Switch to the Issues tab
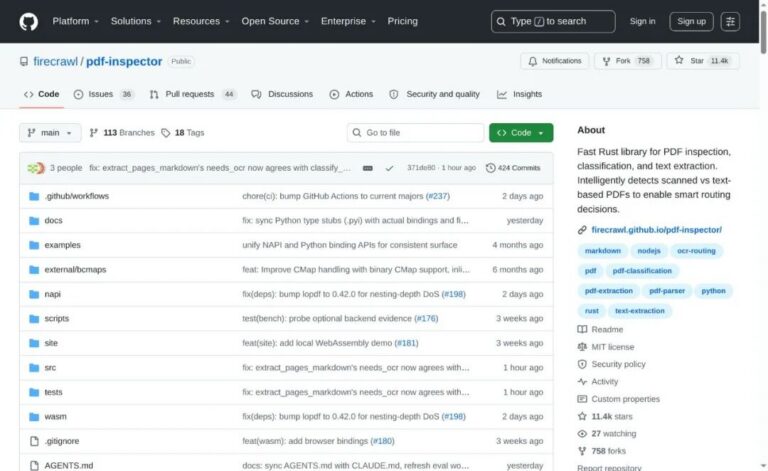 [103, 94]
